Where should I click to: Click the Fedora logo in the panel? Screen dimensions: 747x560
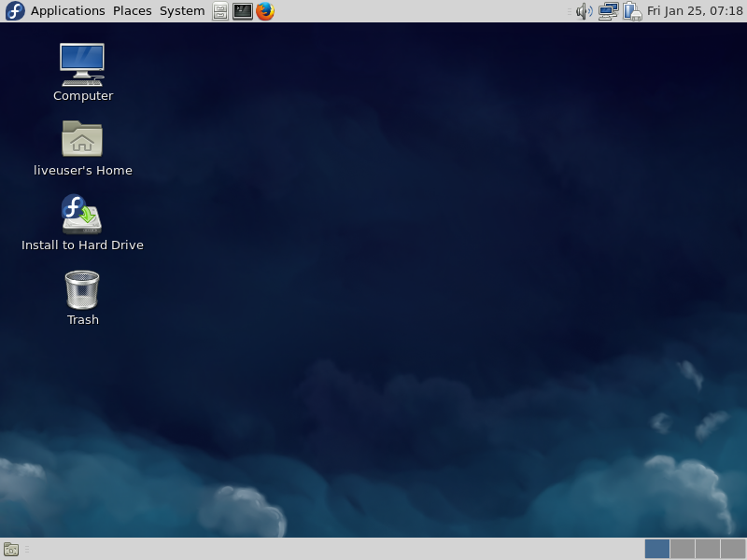(x=15, y=11)
